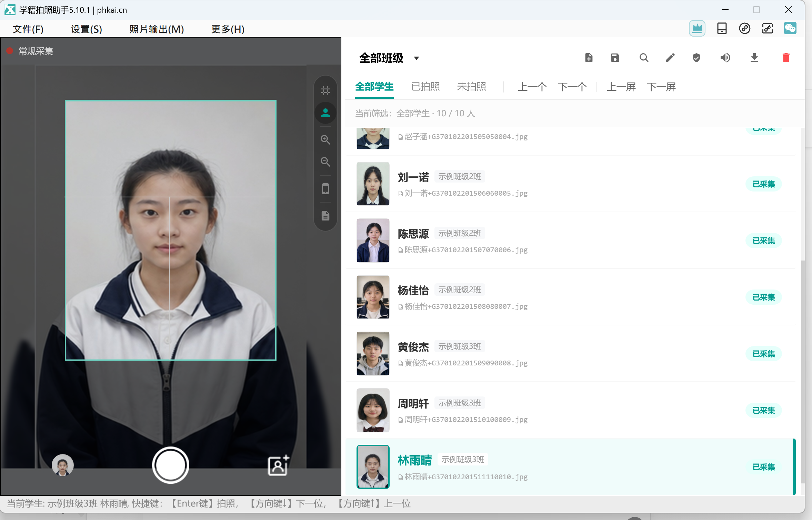Click the circular link icon in top bar
Screen dimensions: 812x520
[744, 28]
